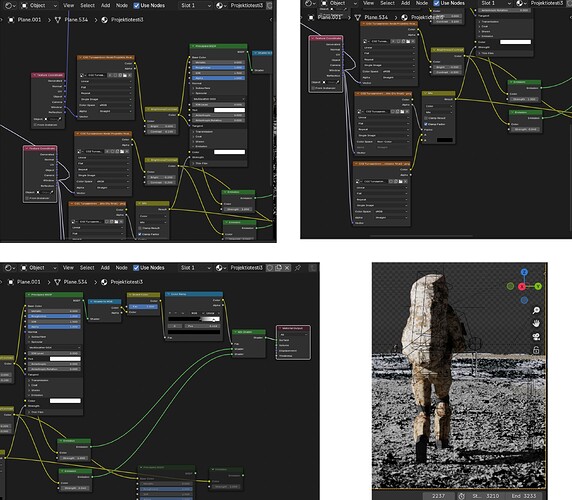Select the pan hand icon in the viewport
This screenshot has height=500, width=572.
pos(536,323)
